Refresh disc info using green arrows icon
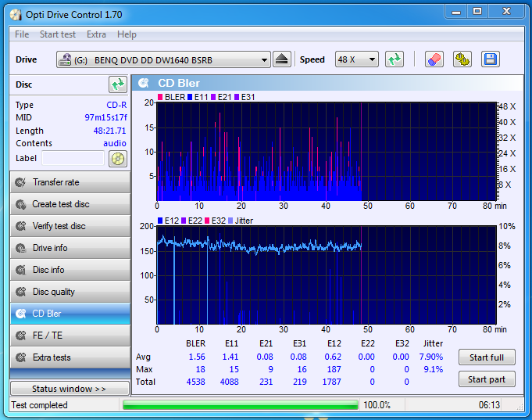The image size is (532, 420). (118, 84)
